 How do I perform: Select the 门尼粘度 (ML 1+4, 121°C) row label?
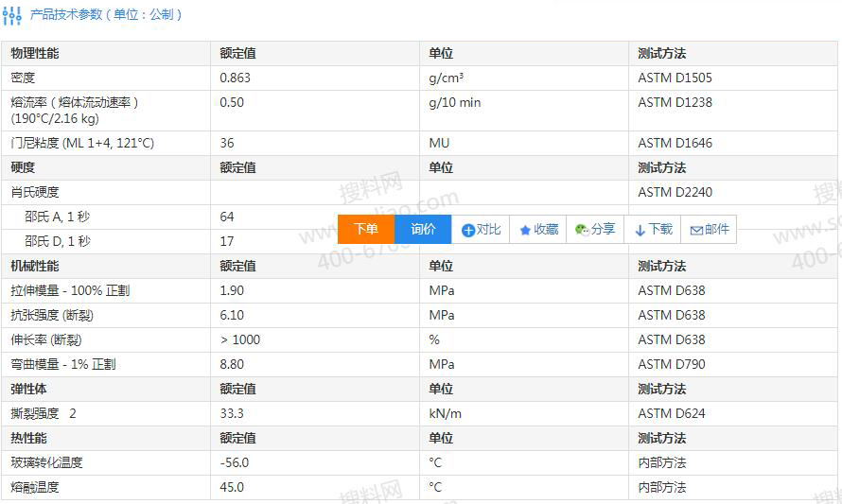tap(82, 144)
